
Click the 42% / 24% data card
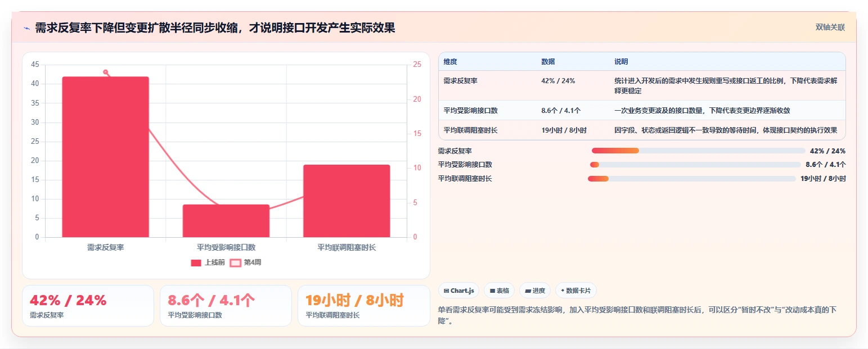click(88, 306)
